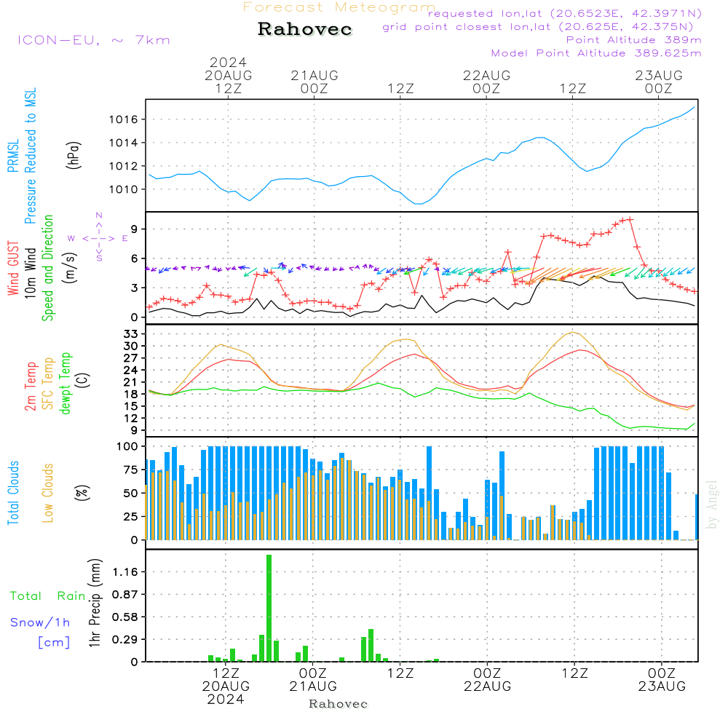Click the "Total Clouds" blue label

13,493
